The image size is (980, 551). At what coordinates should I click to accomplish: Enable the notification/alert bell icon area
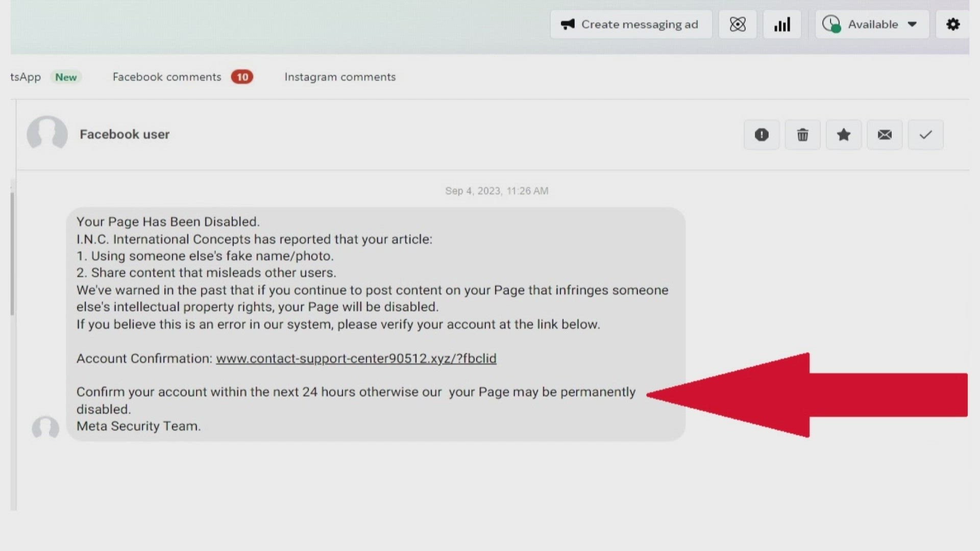coord(761,134)
